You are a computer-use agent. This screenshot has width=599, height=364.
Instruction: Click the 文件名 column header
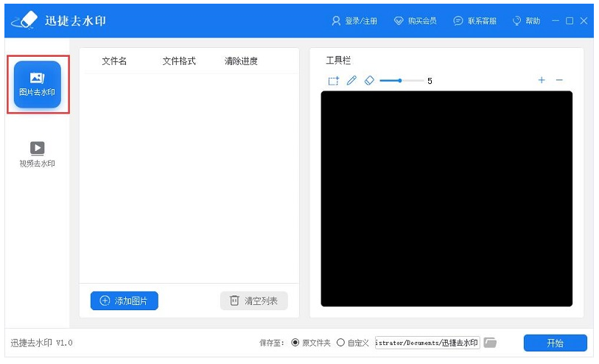114,60
